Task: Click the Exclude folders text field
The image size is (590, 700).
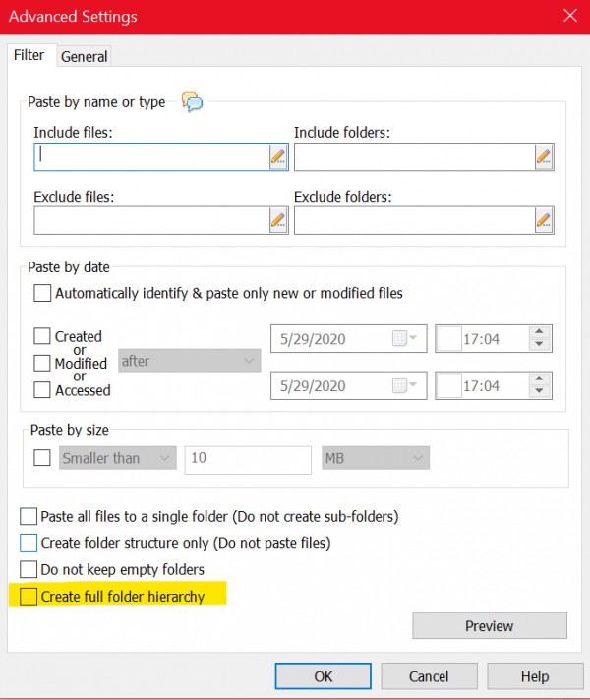Action: click(414, 220)
